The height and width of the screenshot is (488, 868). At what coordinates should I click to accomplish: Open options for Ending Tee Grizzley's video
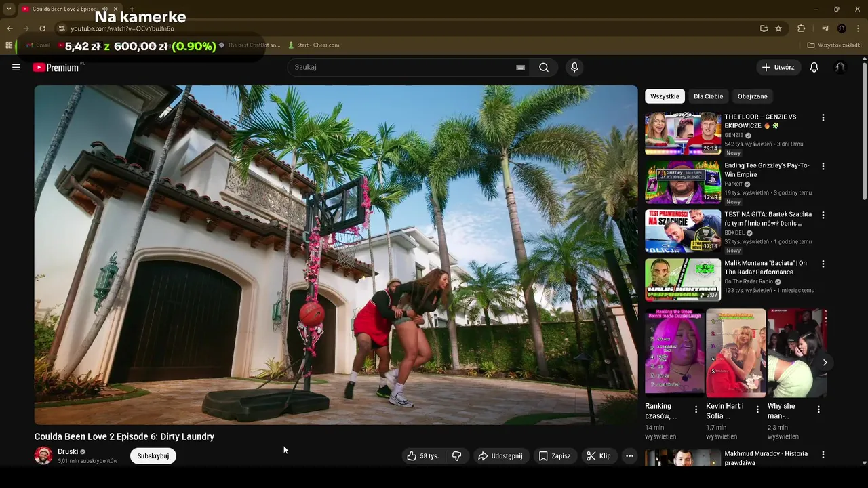pos(823,166)
